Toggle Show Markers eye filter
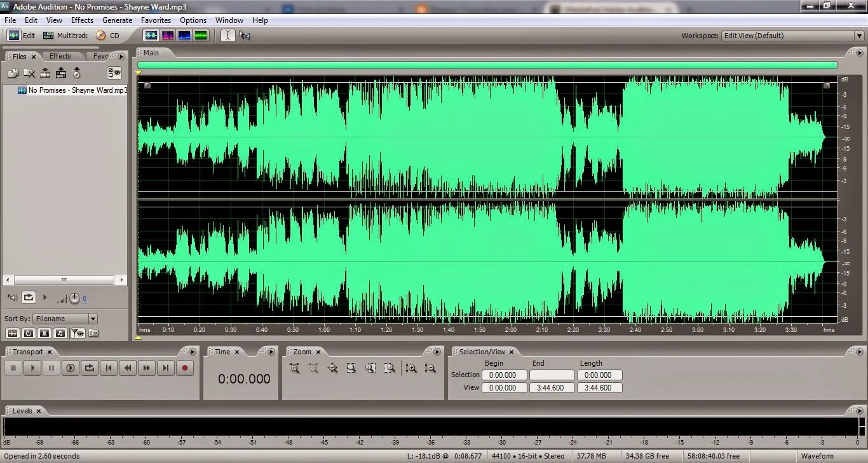868x463 pixels. point(77,333)
